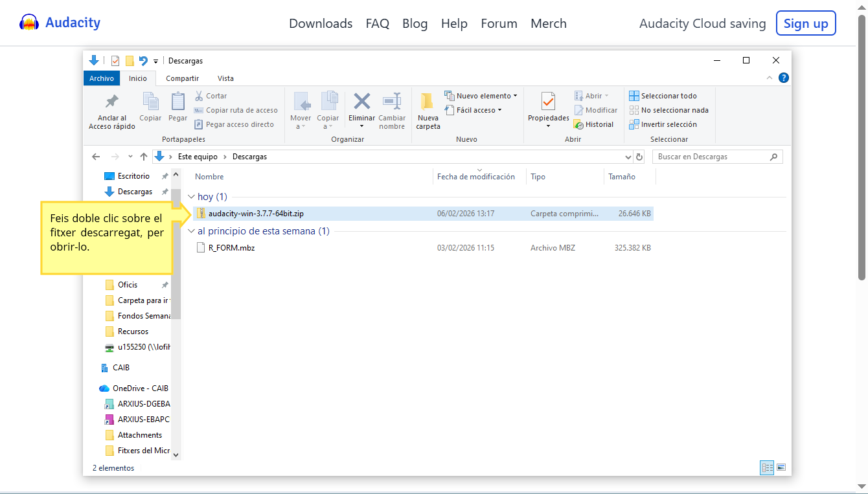
Task: Switch to details view in status bar
Action: pos(768,467)
